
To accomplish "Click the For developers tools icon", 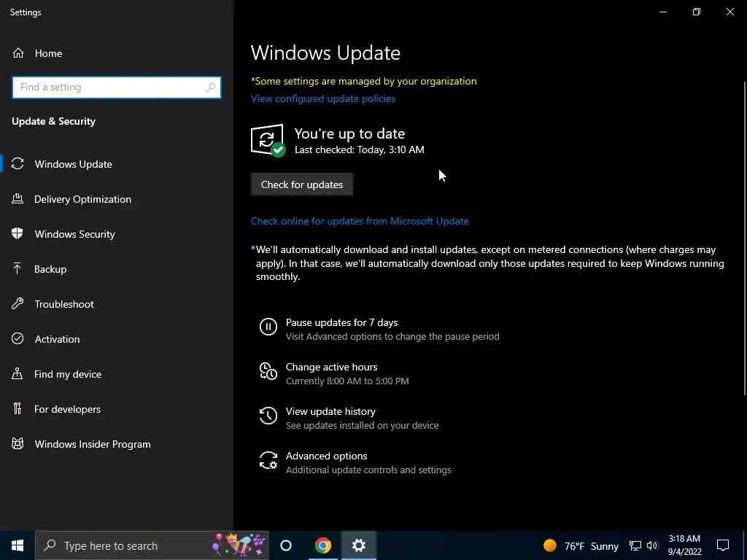I will click(x=18, y=408).
